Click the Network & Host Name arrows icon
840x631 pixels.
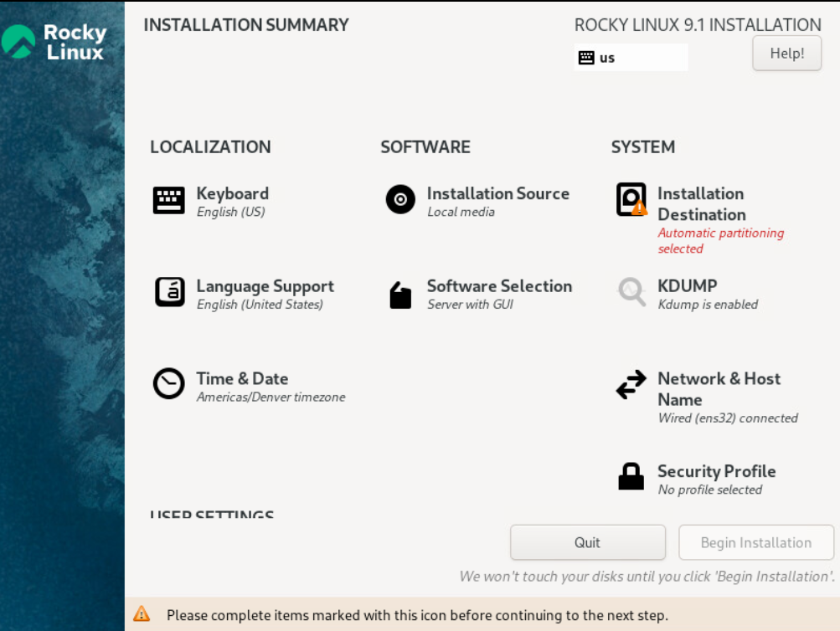(631, 385)
